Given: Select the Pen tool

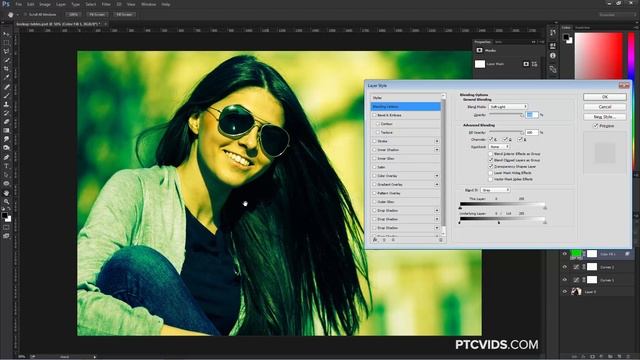Looking at the screenshot, I should point(6,157).
